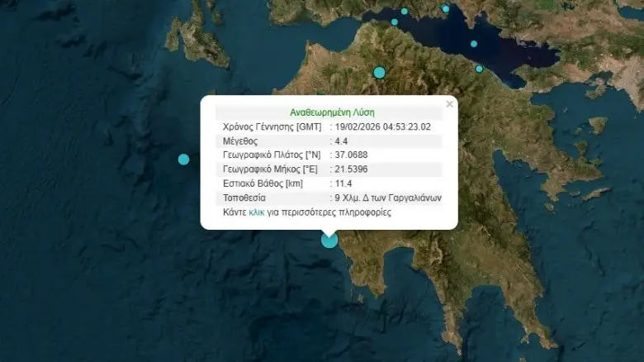Click the latitude value 37.0688
644x362 pixels.
(x=351, y=155)
